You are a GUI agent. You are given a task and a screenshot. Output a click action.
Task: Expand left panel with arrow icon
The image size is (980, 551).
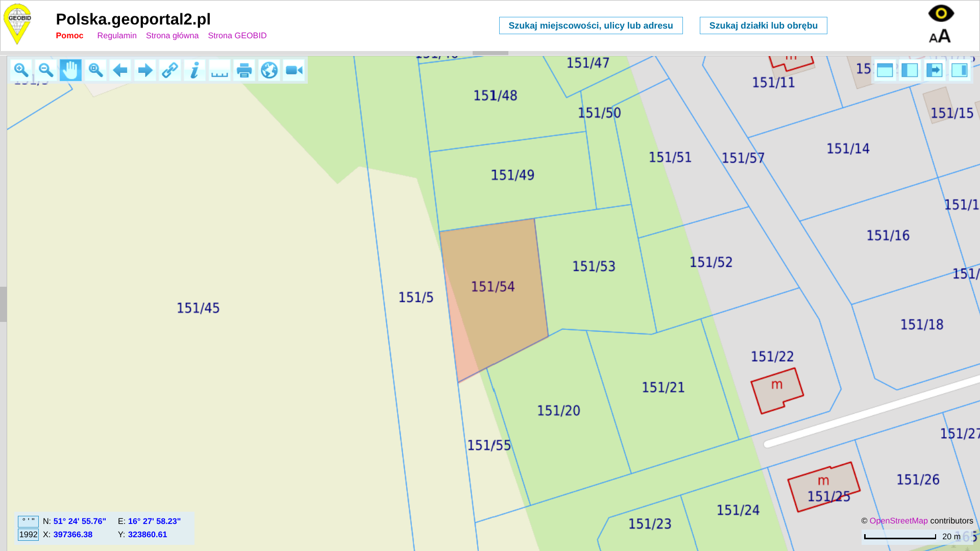click(x=935, y=70)
